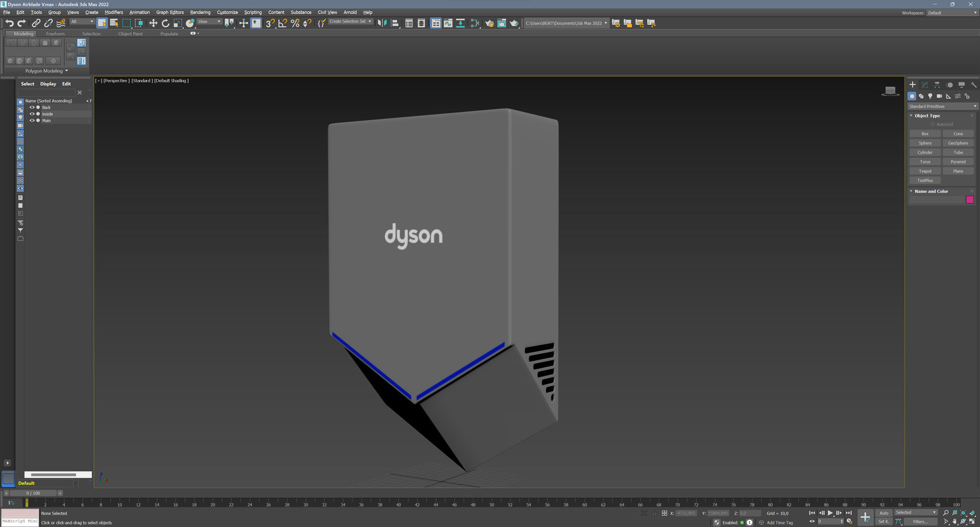
Task: Create a Box primitive
Action: 925,134
